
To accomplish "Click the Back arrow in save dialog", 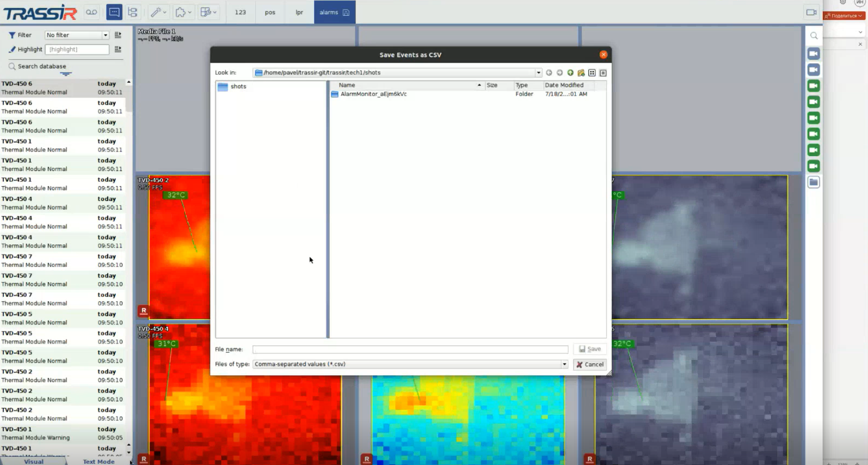I will (x=549, y=72).
